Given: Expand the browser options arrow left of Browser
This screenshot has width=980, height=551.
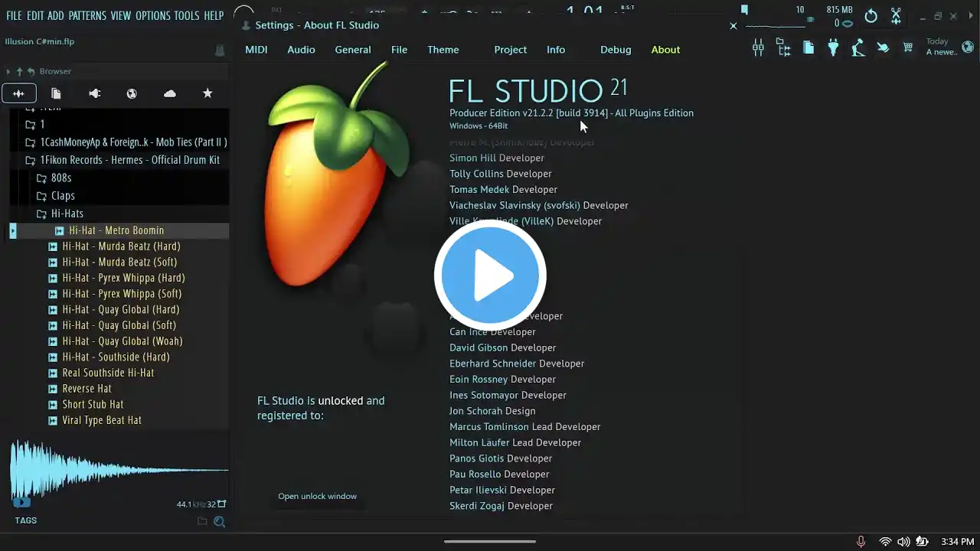Looking at the screenshot, I should coord(8,71).
